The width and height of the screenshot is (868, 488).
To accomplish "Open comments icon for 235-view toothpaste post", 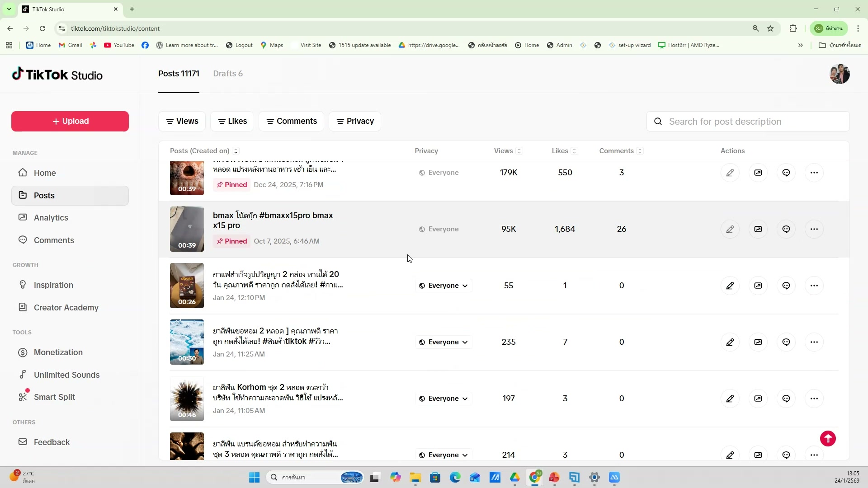I will pos(786,342).
